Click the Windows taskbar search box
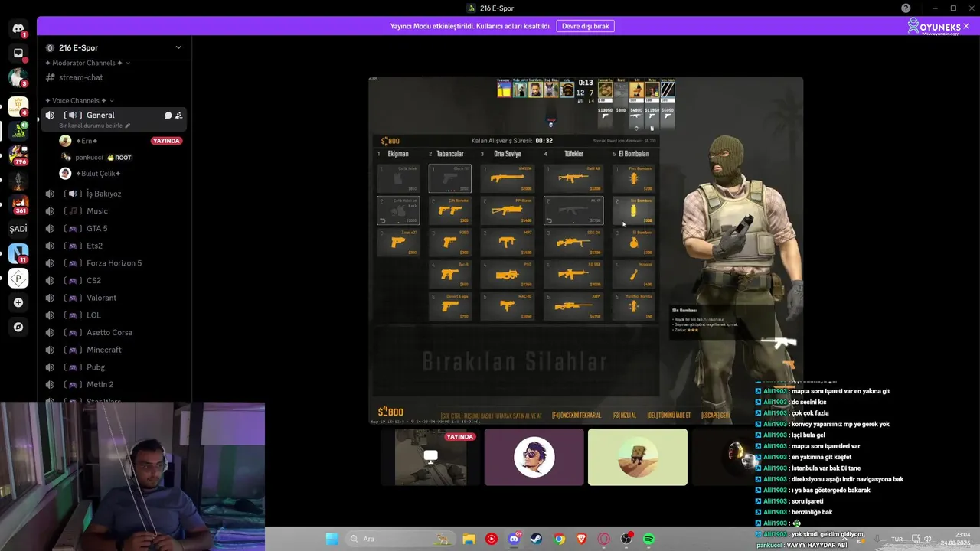 click(401, 539)
